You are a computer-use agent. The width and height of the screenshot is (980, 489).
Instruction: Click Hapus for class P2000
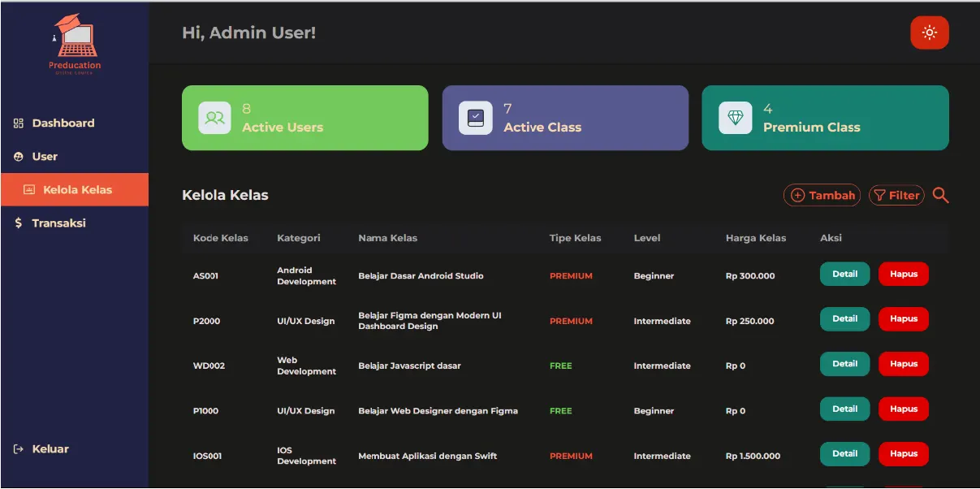click(903, 319)
